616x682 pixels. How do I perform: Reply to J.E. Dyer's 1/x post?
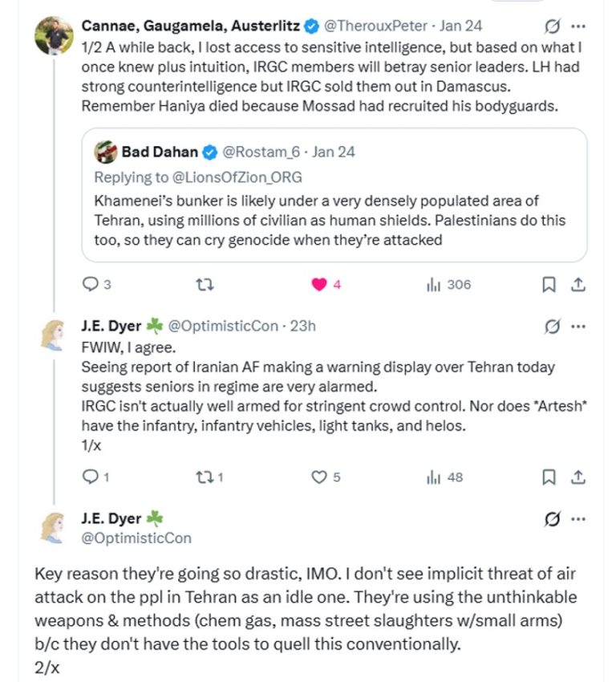tap(91, 477)
